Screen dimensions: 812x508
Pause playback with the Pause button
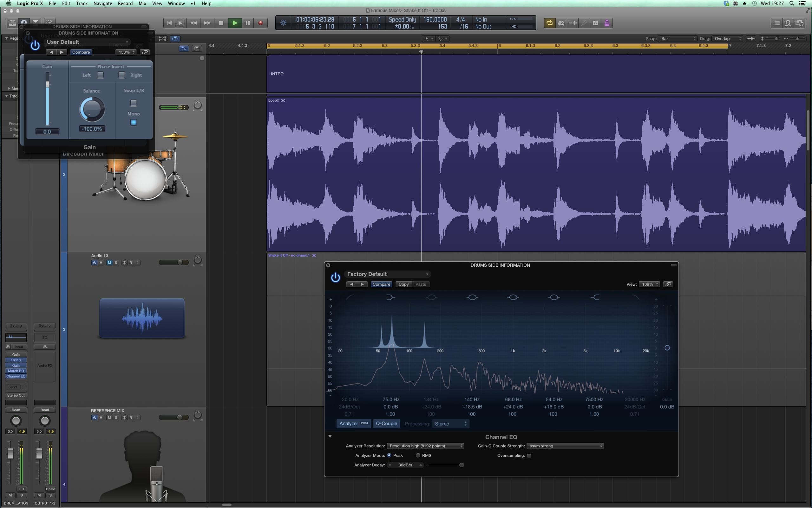tap(248, 23)
